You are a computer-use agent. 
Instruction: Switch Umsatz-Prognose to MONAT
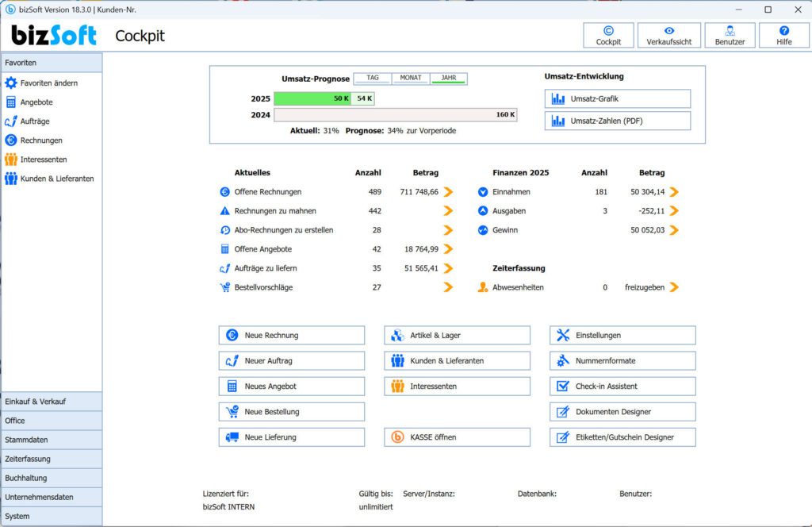point(411,79)
